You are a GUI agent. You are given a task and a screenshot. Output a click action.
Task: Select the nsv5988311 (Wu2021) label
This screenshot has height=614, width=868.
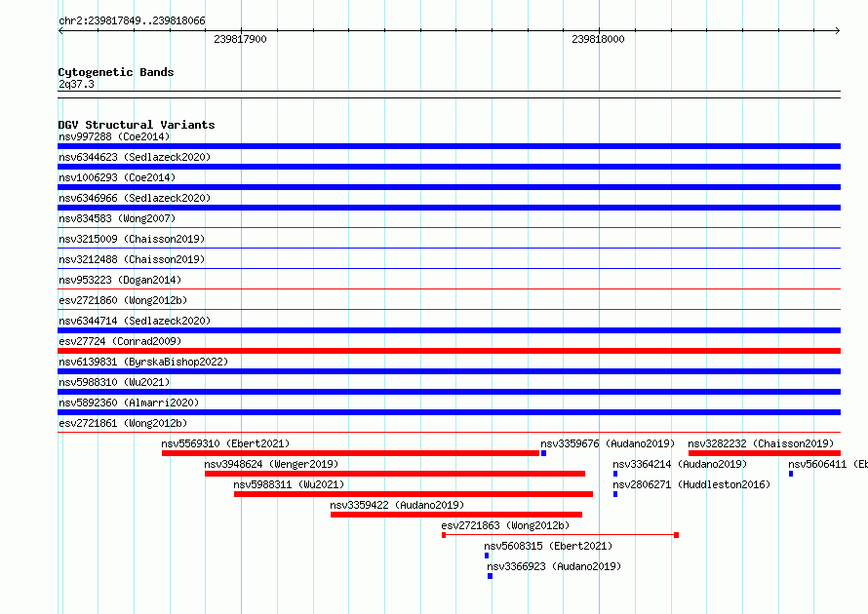pyautogui.click(x=289, y=484)
